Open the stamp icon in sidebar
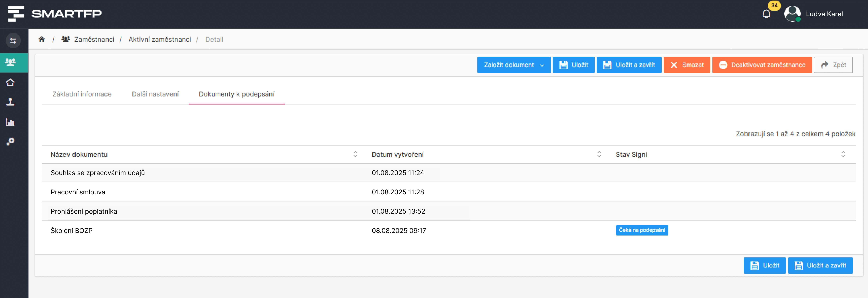Screen dimensions: 868x298 click(x=10, y=102)
